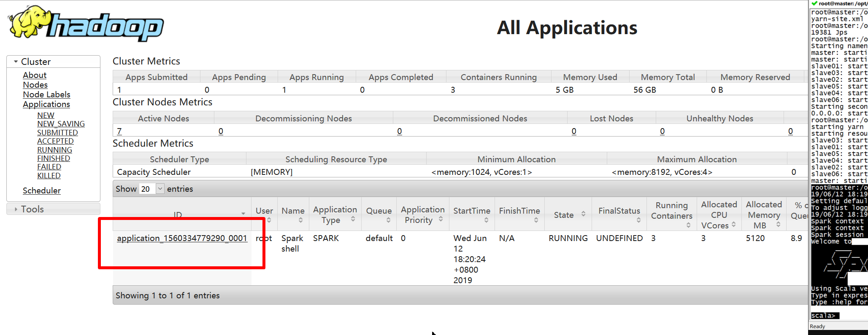The width and height of the screenshot is (868, 335).
Task: Select the maximum allocation memory:8192 value
Action: pyautogui.click(x=662, y=172)
